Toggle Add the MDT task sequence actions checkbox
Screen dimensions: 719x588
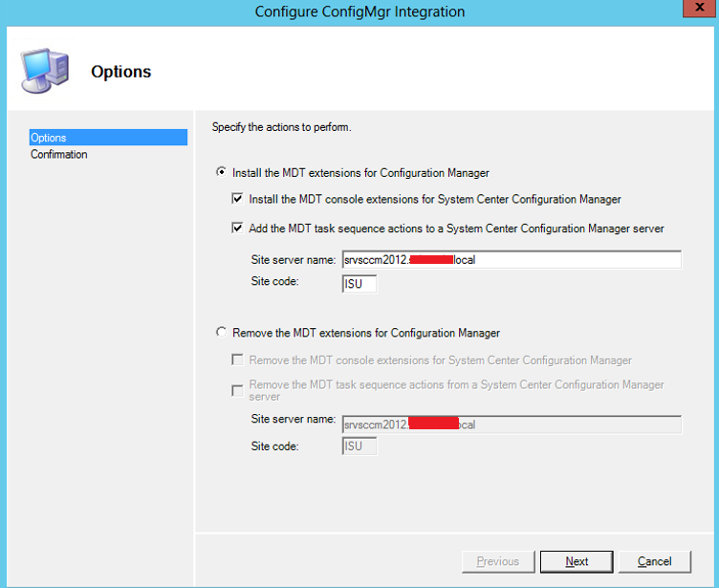tap(237, 228)
